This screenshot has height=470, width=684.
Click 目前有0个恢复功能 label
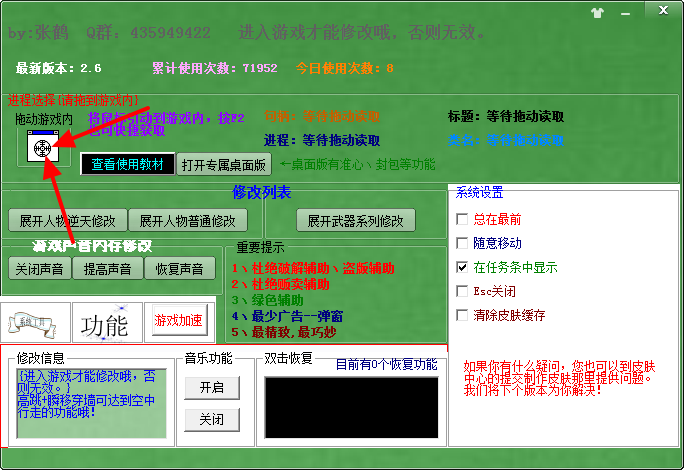tap(386, 364)
